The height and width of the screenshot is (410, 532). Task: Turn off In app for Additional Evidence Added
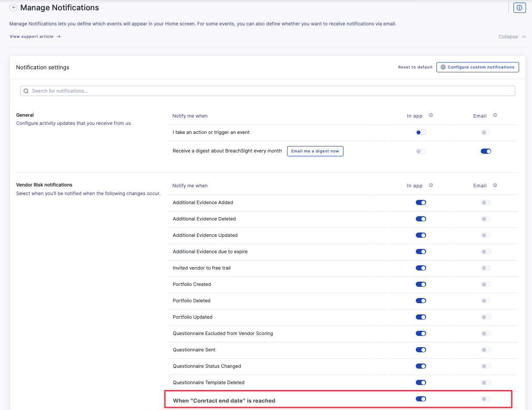(421, 202)
